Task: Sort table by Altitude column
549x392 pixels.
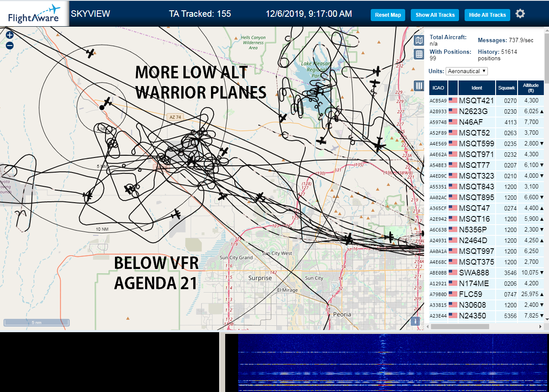Action: 531,88
